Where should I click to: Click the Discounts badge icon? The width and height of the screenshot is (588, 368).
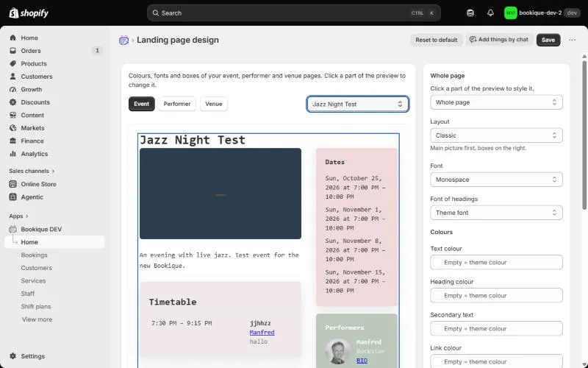coord(13,102)
